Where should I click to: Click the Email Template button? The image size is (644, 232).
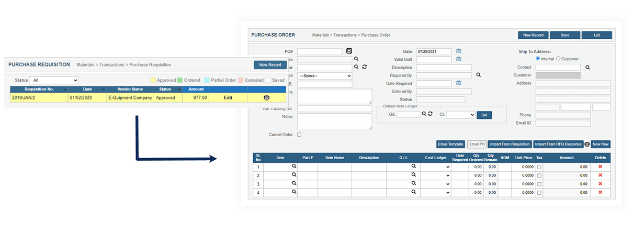(450, 144)
